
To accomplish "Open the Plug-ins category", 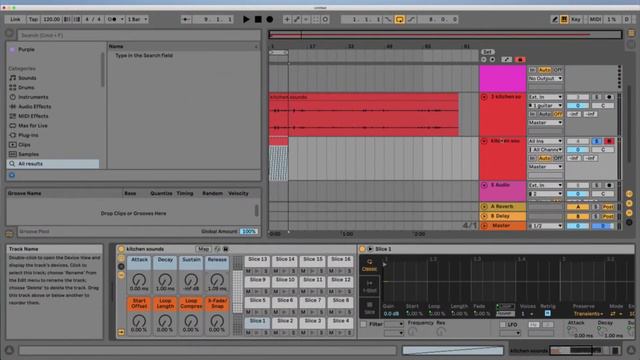I will point(28,135).
